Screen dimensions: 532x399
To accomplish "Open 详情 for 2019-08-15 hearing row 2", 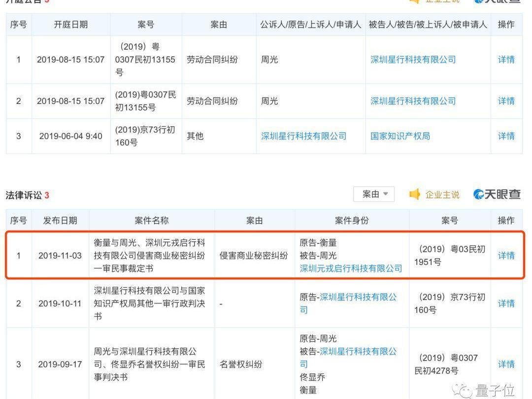I will tap(506, 101).
